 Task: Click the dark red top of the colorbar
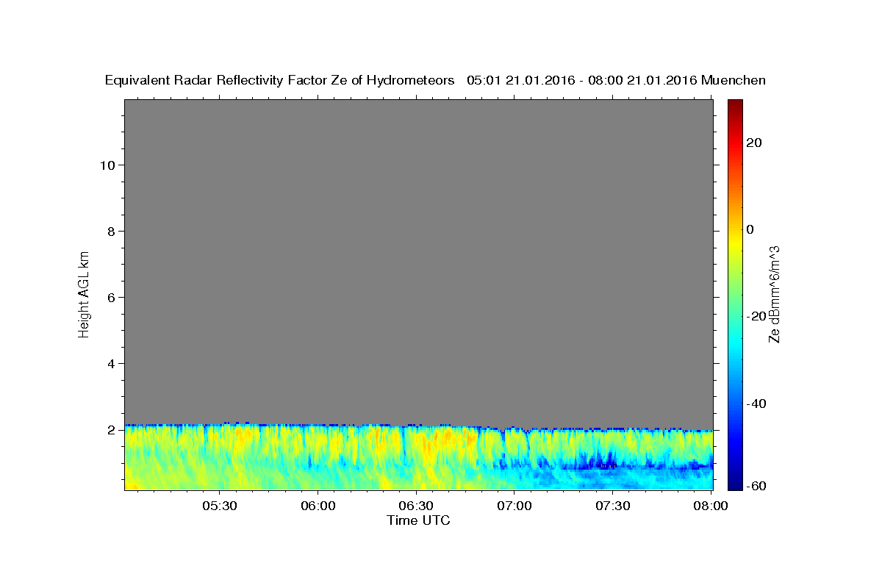[x=734, y=104]
